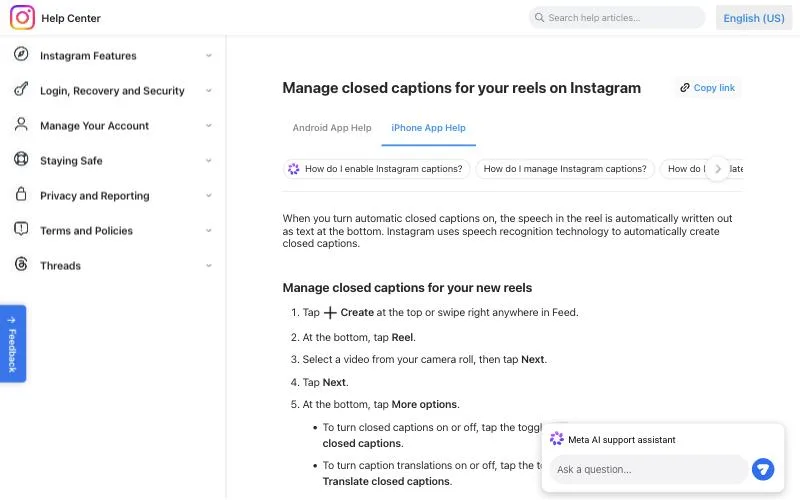Viewport: 800px width, 500px height.
Task: Click the Meta AI support assistant sparkle icon
Action: pyautogui.click(x=557, y=439)
